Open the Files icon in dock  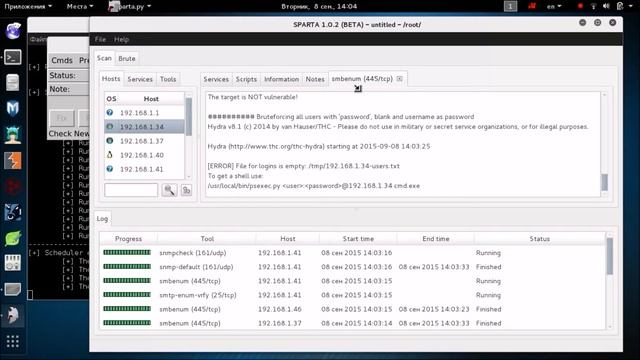(13, 83)
